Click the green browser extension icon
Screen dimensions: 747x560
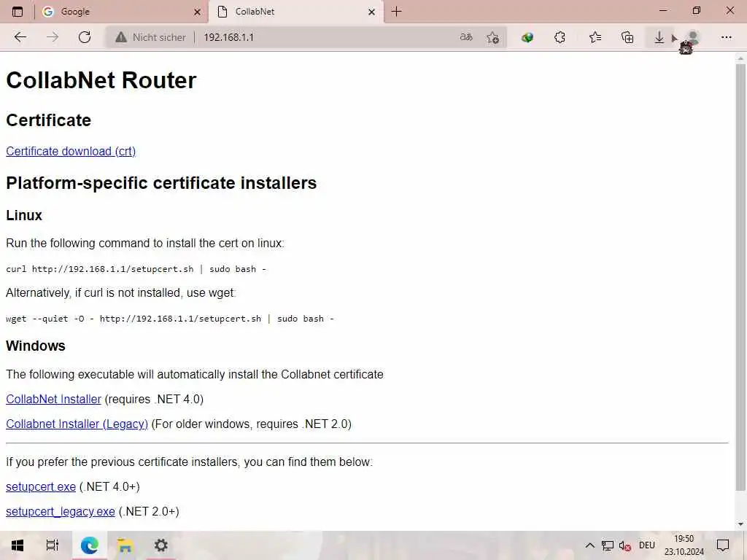coord(527,37)
